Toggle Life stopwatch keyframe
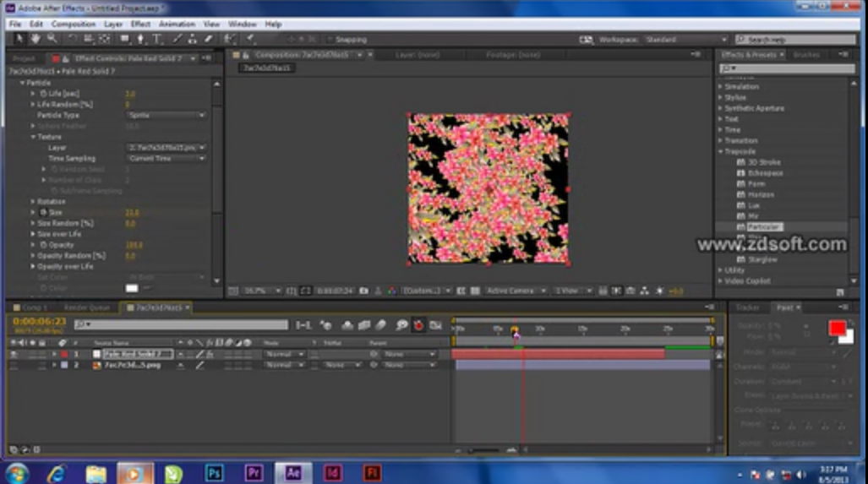 43,94
